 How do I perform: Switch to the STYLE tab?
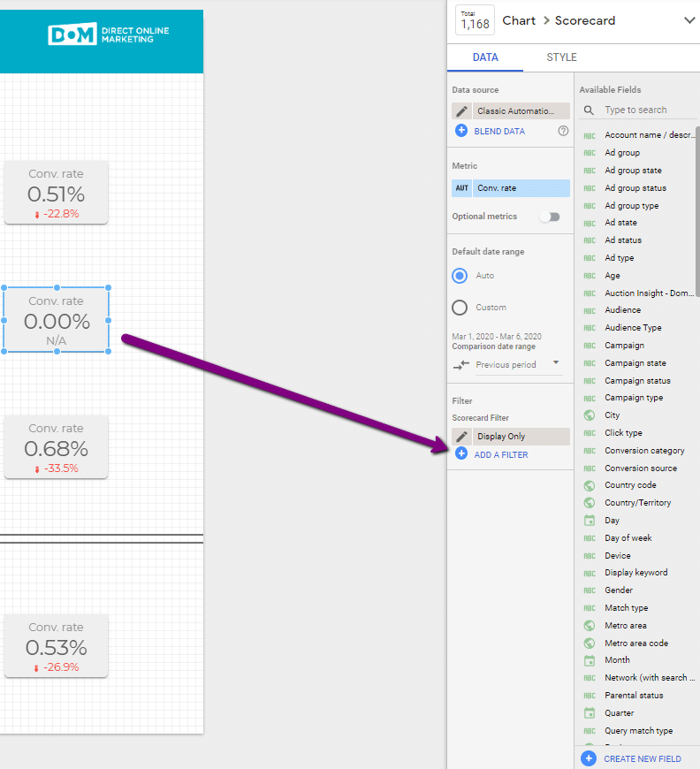click(561, 57)
